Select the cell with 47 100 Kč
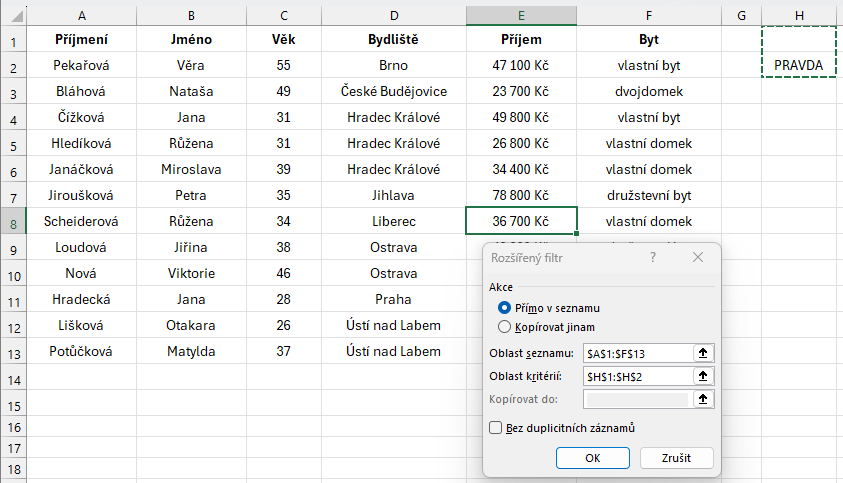The width and height of the screenshot is (843, 483). click(x=521, y=65)
